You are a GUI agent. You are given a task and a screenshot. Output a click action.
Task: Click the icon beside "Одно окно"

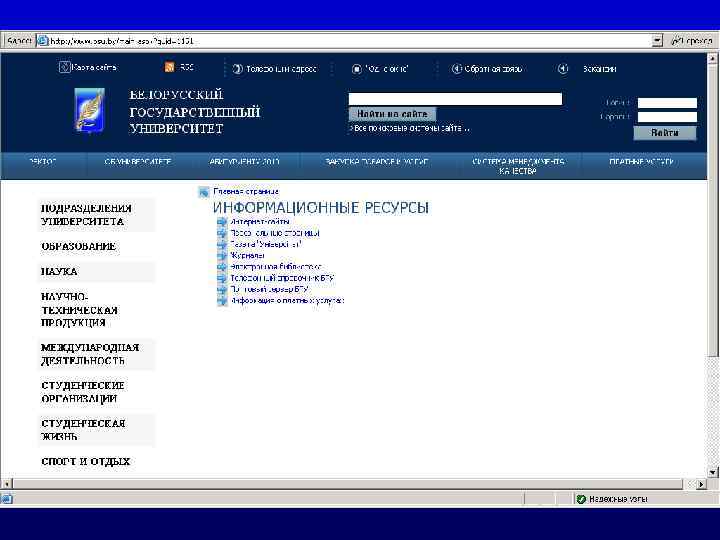coord(357,69)
